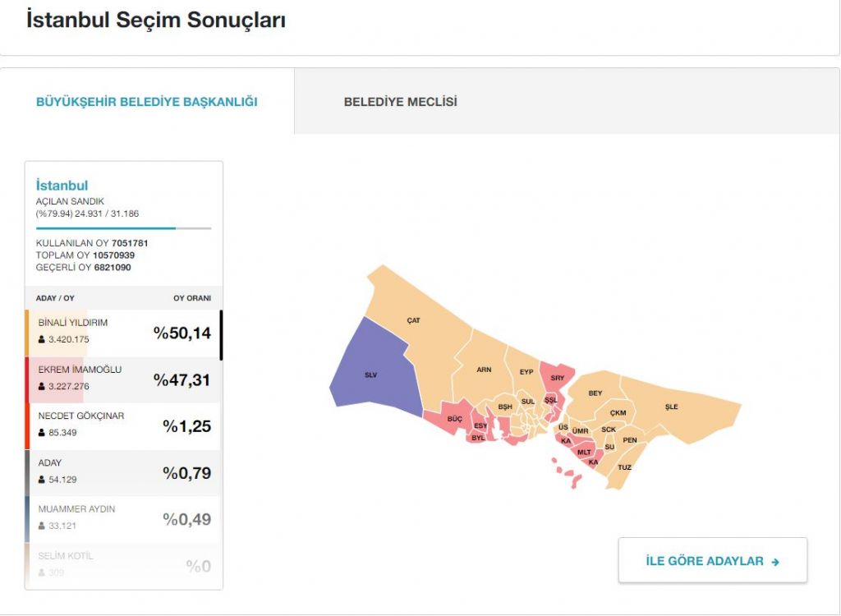Select the red SRY district on map
Viewport: 841px width, 616px height.
coord(557,377)
